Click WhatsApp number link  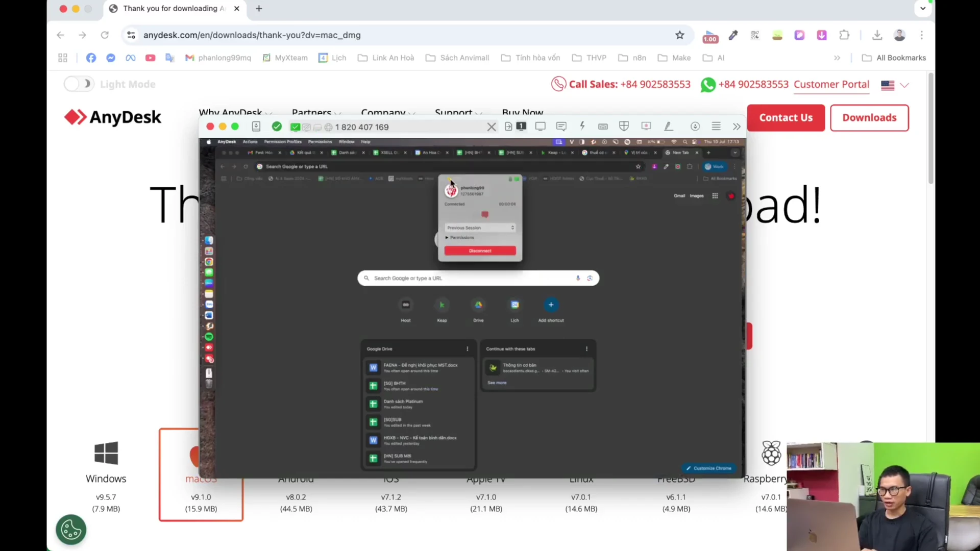tap(745, 84)
